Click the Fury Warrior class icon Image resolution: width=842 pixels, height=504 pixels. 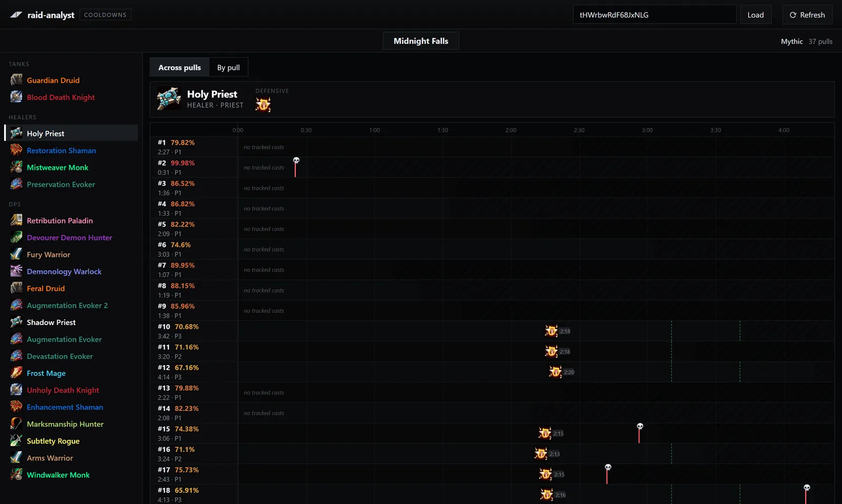(16, 254)
